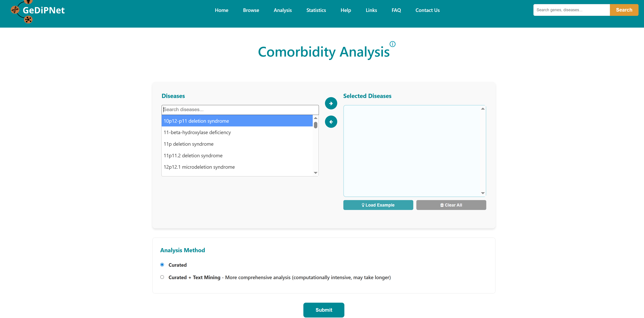Select 11-beta-hydroxylase deficiency in list

pos(197,132)
